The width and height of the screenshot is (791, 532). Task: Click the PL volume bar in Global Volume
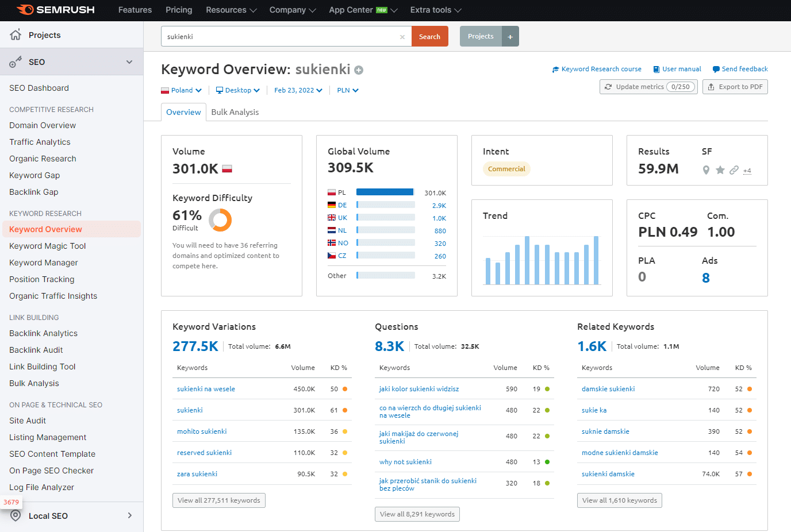385,192
